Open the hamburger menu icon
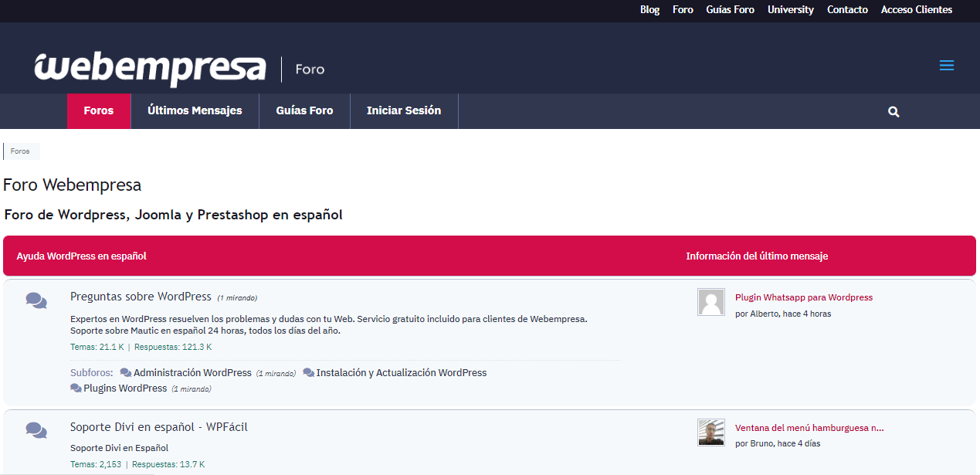980x475 pixels. click(x=946, y=66)
